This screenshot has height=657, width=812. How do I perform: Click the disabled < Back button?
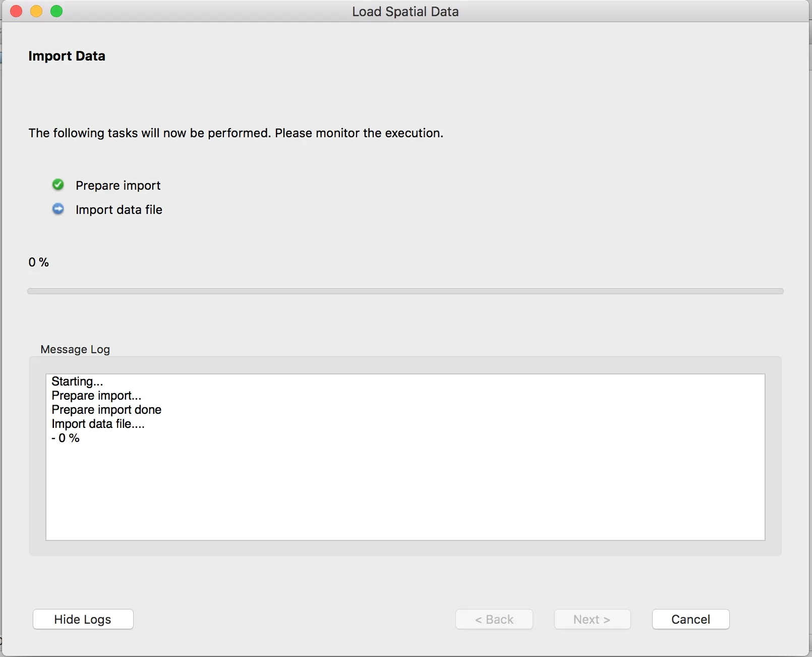494,619
